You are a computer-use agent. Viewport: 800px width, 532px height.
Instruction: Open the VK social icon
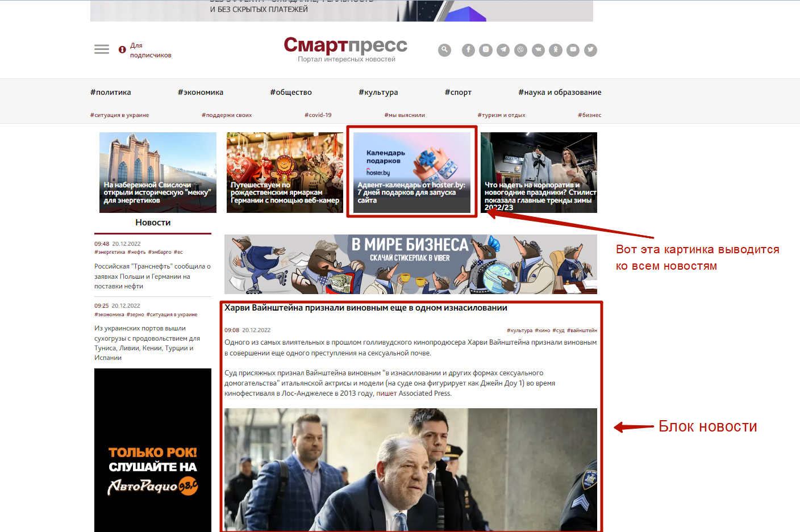pos(538,50)
